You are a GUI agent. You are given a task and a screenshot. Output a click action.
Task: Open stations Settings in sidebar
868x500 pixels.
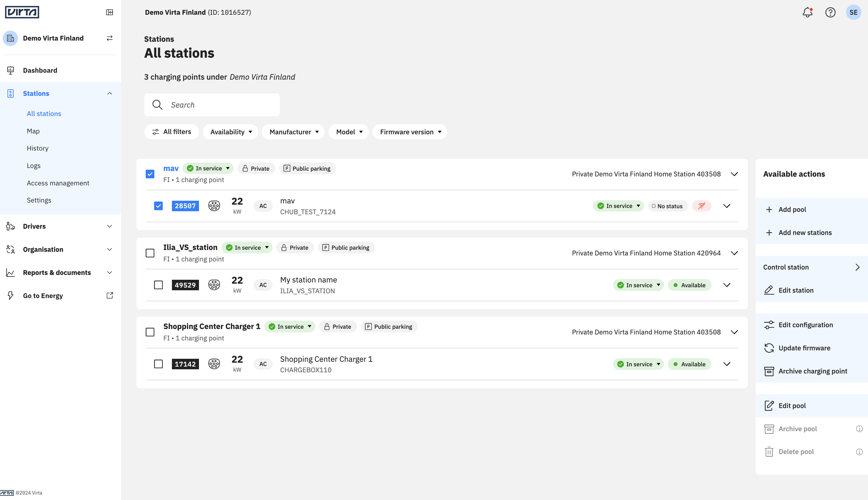click(39, 200)
